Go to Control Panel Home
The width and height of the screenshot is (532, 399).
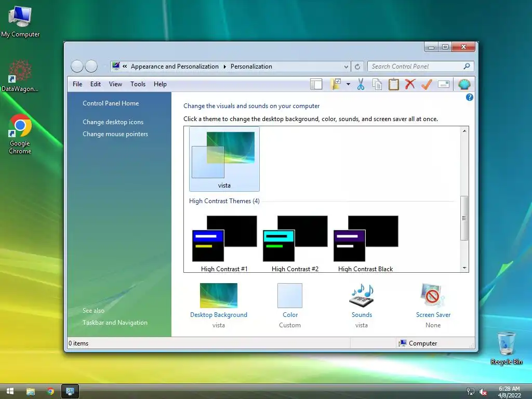click(x=111, y=103)
